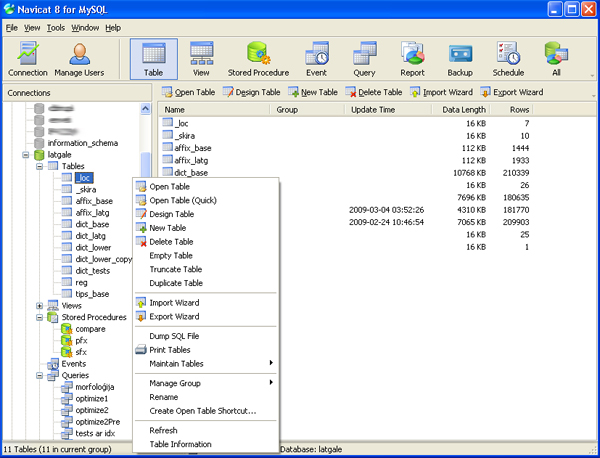Select the compare stored procedure

[90, 329]
